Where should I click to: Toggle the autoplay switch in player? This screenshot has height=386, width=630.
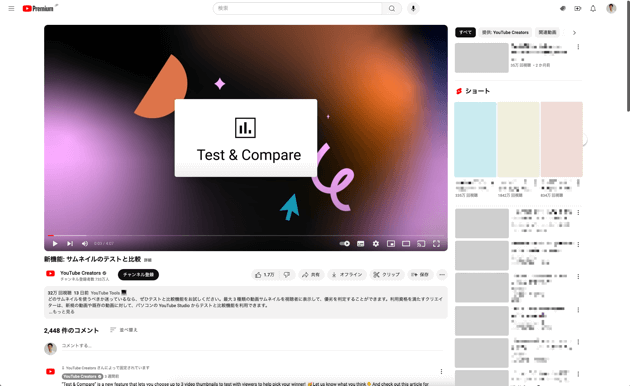(x=345, y=243)
